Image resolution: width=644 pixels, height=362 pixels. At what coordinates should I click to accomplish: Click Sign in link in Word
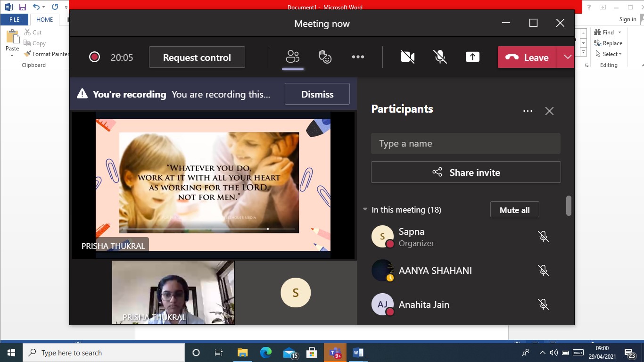pos(627,19)
